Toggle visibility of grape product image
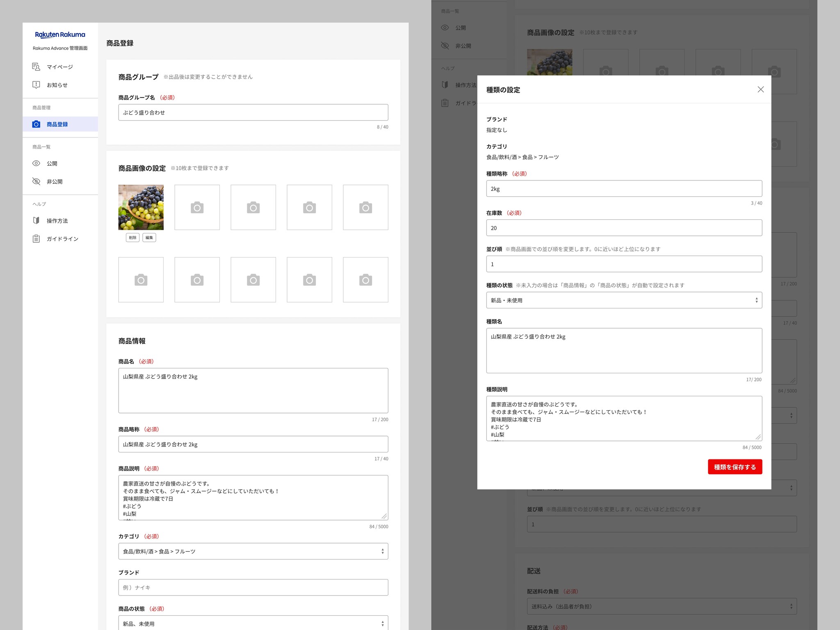 click(132, 237)
